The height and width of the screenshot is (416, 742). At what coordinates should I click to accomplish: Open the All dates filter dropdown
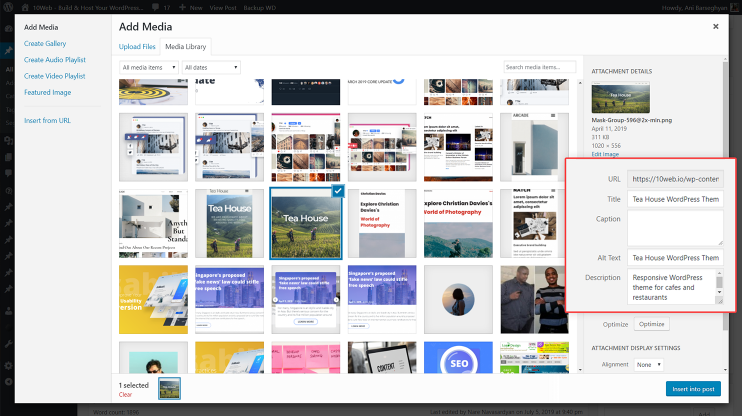(211, 68)
